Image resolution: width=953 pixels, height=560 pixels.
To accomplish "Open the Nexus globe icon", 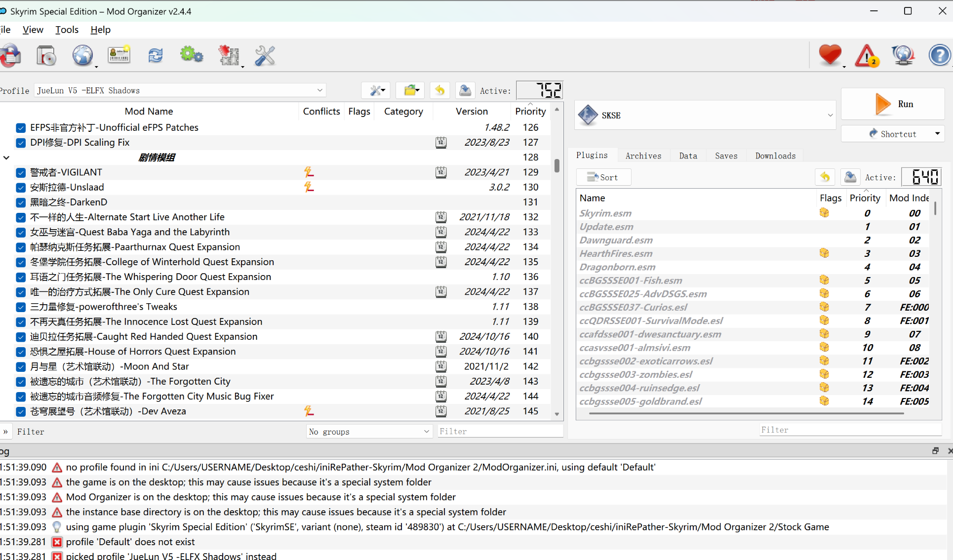I will [82, 55].
